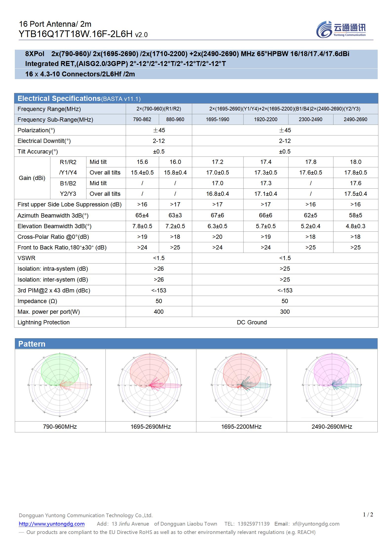
Task: Click the telephone number 13925971139
Action: pos(253,524)
